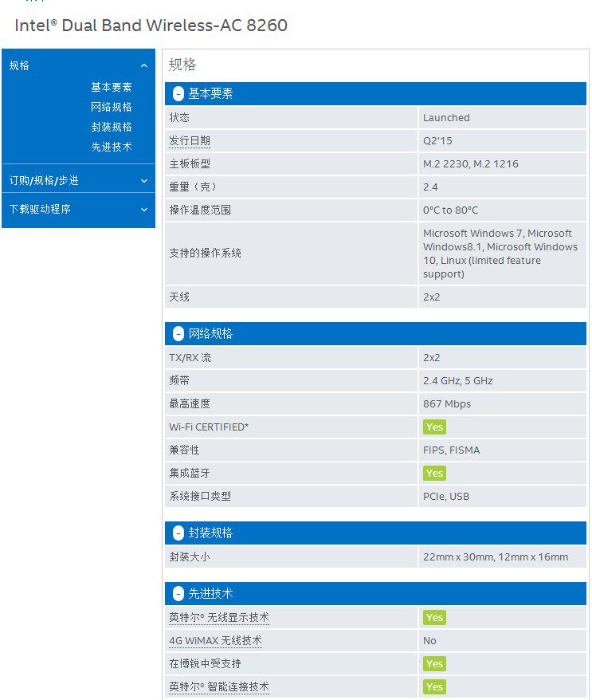592x700 pixels.
Task: Click the FIPS, FISMA value
Action: click(x=452, y=450)
